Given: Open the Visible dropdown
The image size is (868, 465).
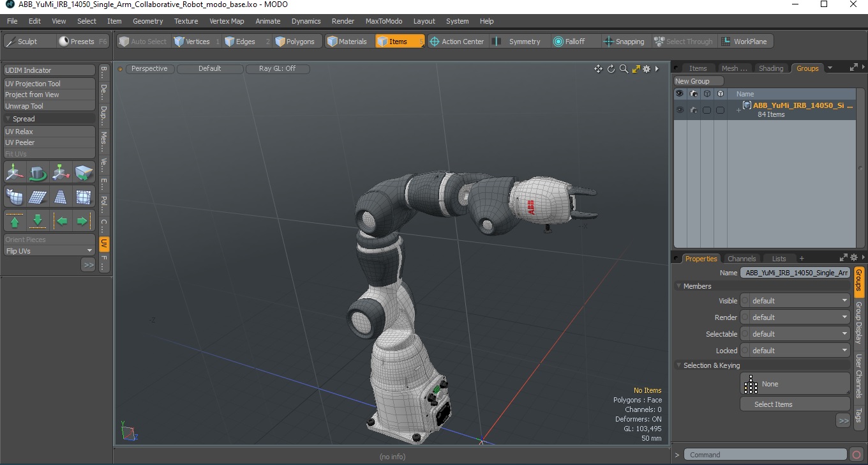Looking at the screenshot, I should pos(795,301).
